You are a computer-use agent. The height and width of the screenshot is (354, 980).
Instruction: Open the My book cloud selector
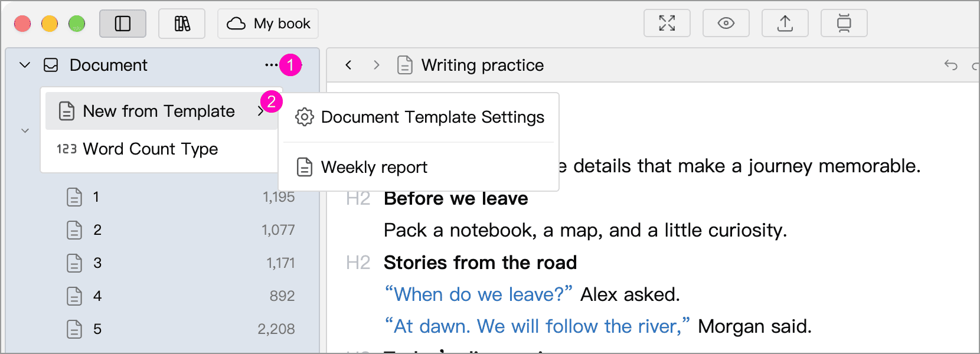(268, 24)
